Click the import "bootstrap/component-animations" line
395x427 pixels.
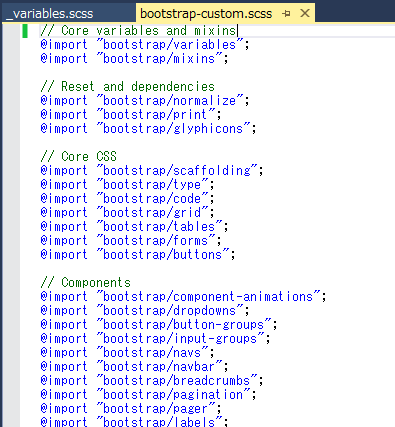(x=183, y=297)
